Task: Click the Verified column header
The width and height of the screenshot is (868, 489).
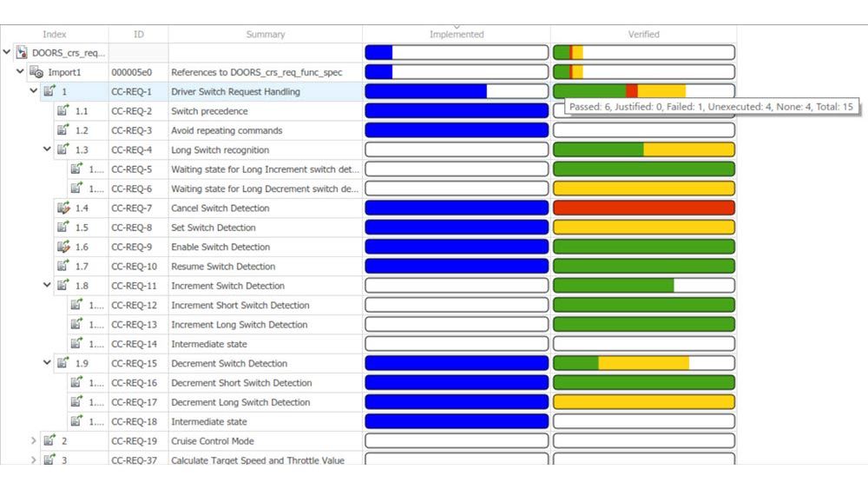Action: 643,35
